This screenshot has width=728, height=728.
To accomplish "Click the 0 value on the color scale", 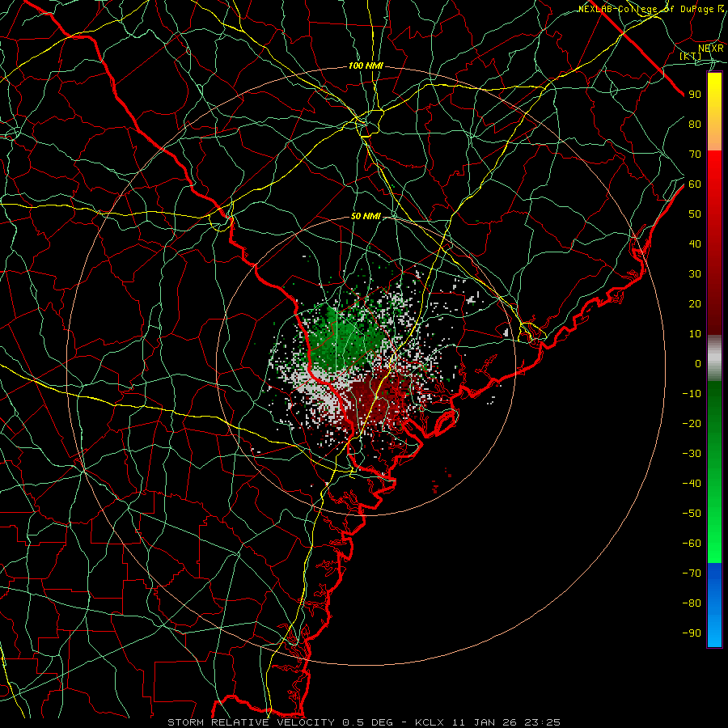I will (x=698, y=363).
